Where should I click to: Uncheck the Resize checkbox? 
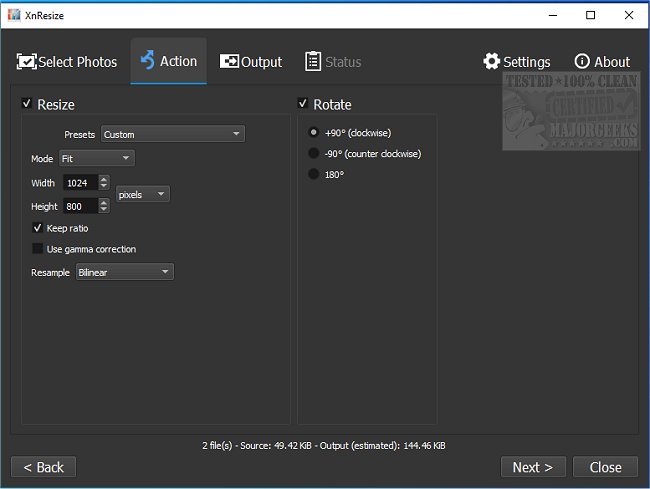point(27,104)
